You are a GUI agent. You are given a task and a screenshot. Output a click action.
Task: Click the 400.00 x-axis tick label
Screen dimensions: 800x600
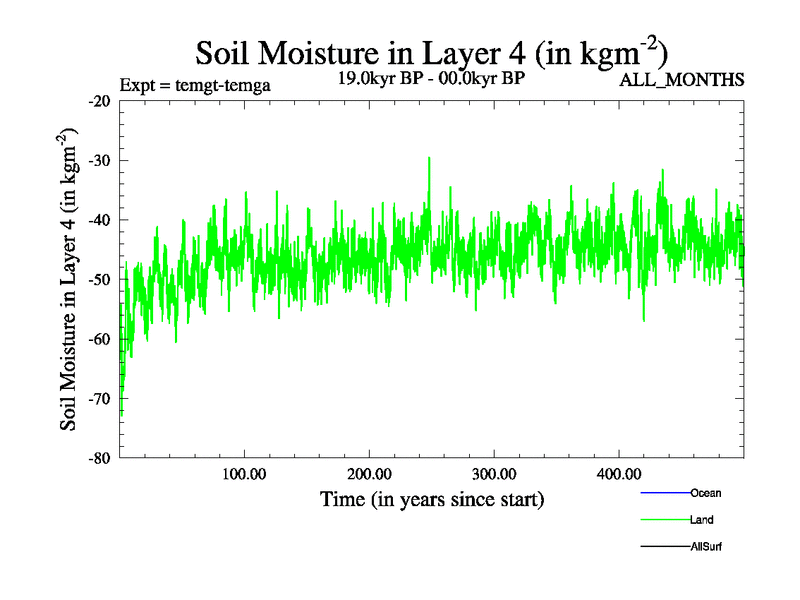click(x=619, y=473)
